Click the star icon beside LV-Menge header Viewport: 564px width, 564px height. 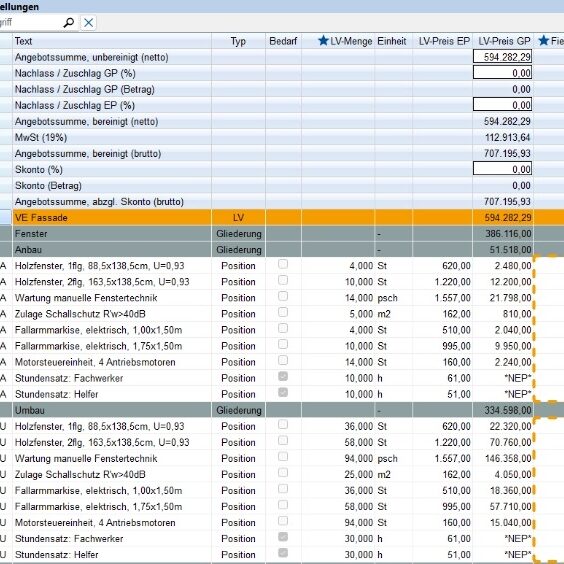coord(323,41)
